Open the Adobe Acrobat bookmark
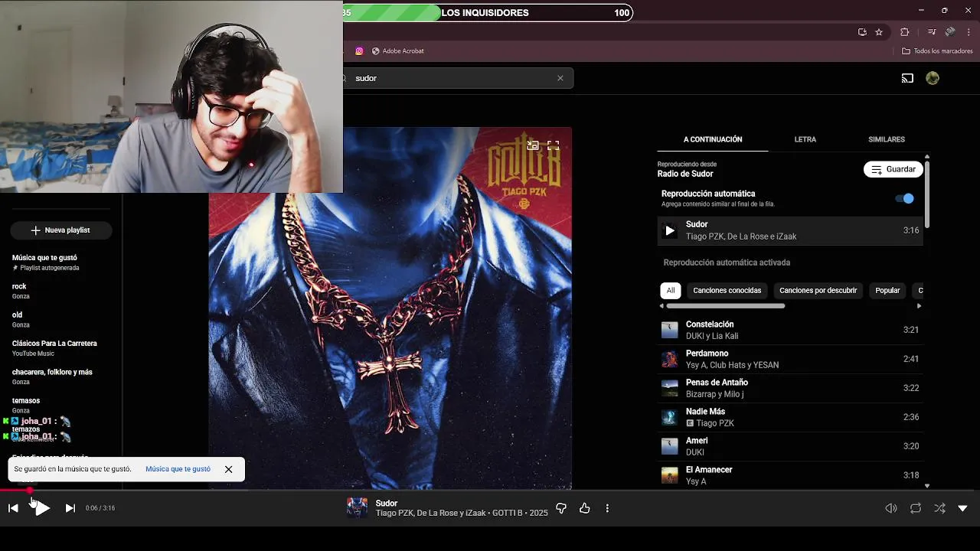 click(398, 51)
